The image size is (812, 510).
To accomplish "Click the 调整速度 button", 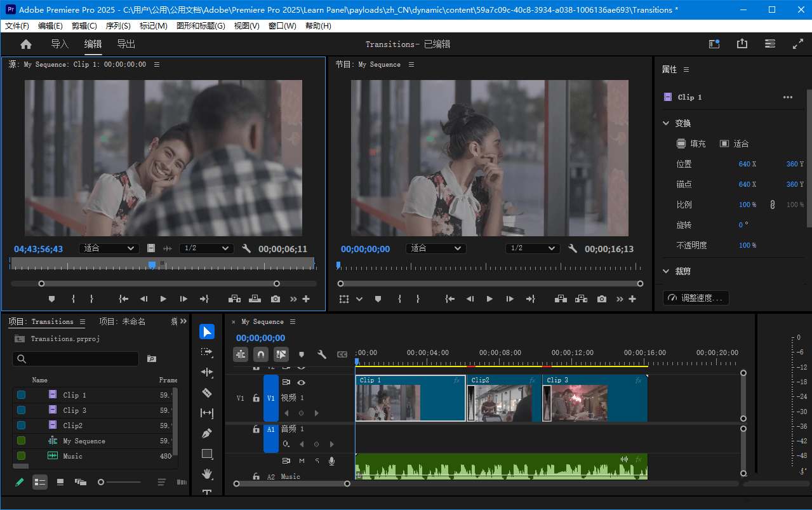I will point(696,298).
